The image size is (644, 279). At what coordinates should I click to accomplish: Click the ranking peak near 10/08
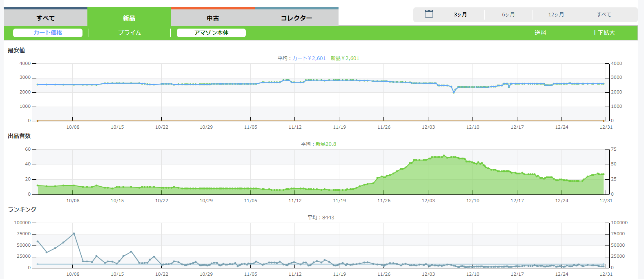[74, 234]
